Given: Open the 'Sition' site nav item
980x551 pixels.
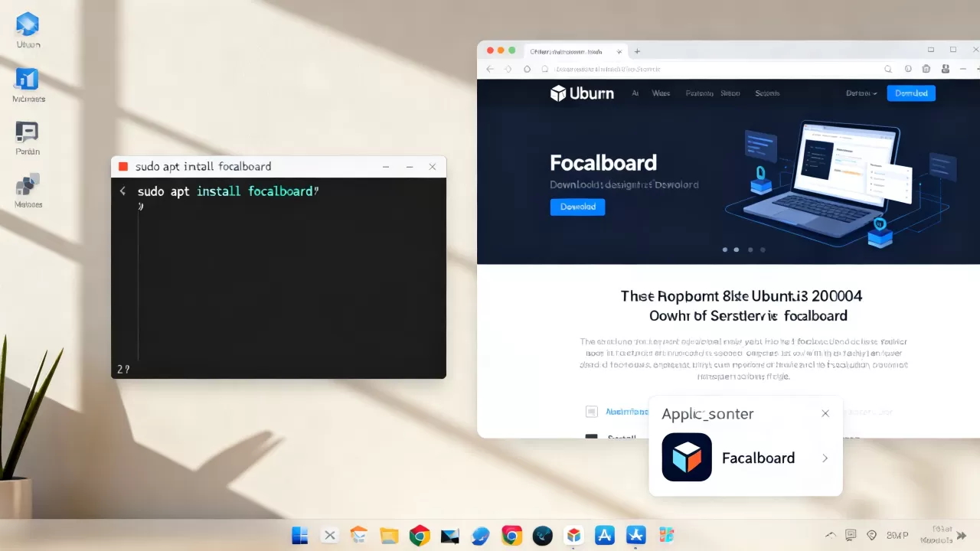Looking at the screenshot, I should coord(730,93).
